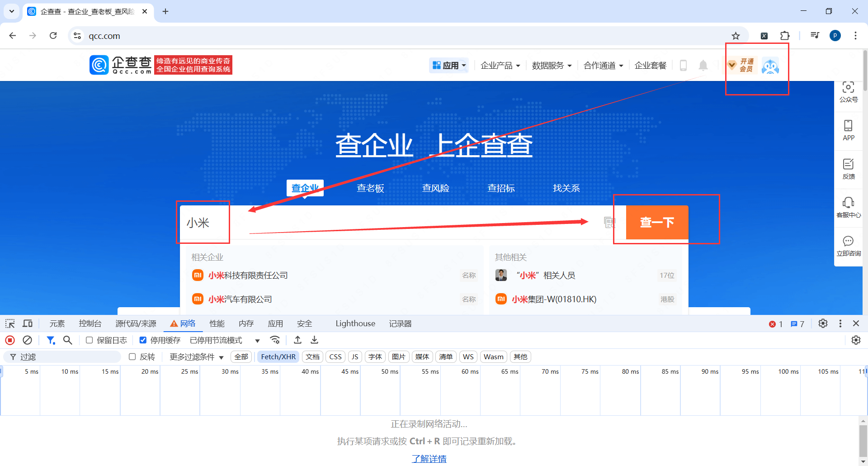Expand 更多过滤条件 dropdown
868x466 pixels.
click(197, 357)
